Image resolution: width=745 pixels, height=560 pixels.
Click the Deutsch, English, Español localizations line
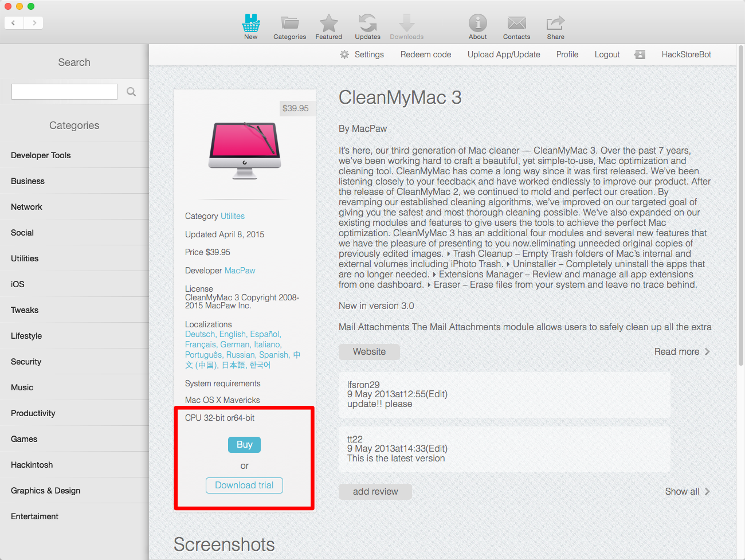[233, 334]
